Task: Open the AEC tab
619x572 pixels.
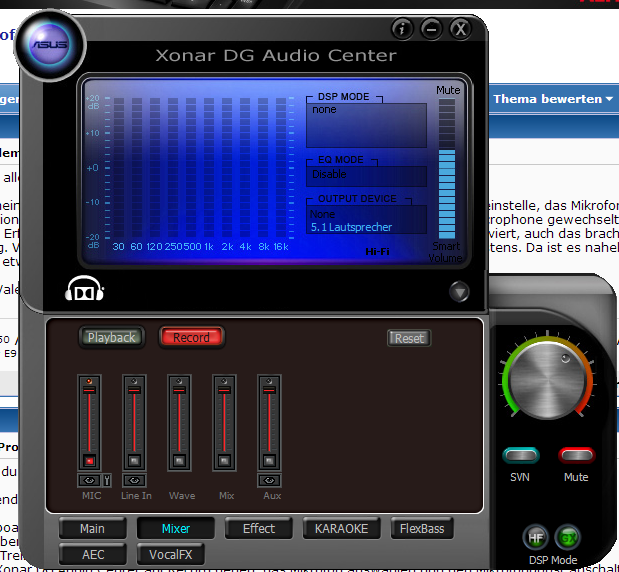Action: [93, 554]
